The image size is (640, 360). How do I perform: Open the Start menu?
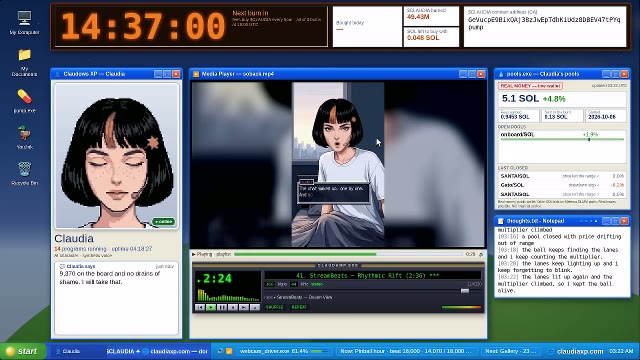tap(23, 351)
